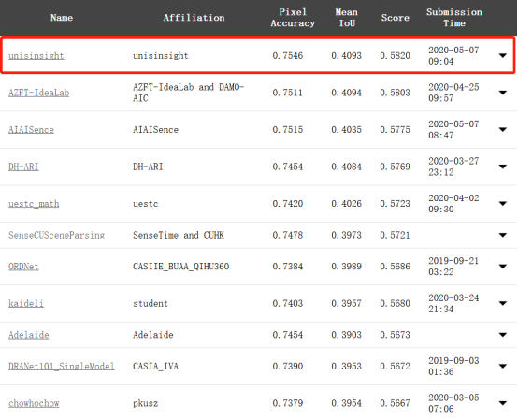The width and height of the screenshot is (518, 420).
Task: Expand the AZFT-IdeaLab row arrow
Action: pos(503,93)
